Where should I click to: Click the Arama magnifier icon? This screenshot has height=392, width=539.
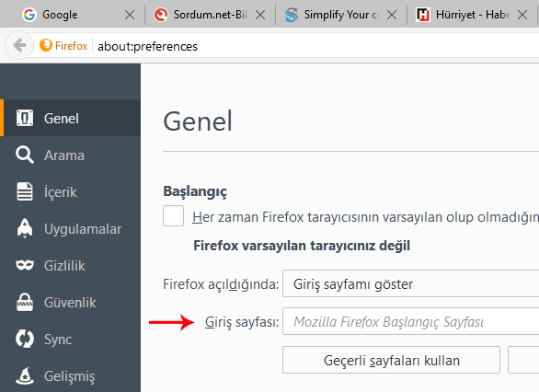25,155
